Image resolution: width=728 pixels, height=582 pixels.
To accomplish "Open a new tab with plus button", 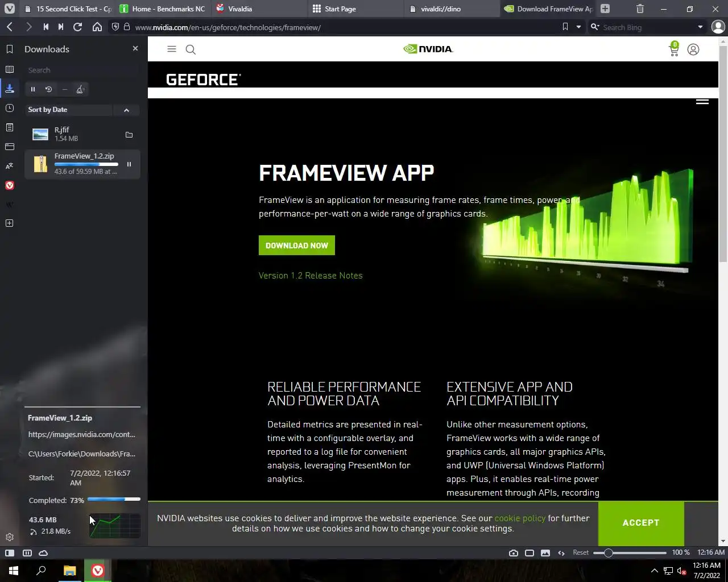I will (x=605, y=9).
